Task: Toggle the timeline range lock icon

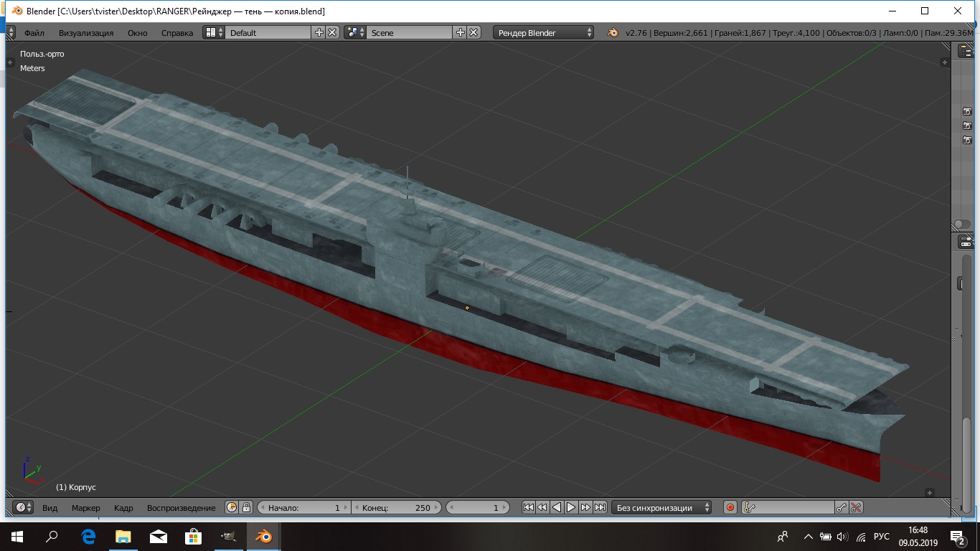Action: pyautogui.click(x=246, y=507)
